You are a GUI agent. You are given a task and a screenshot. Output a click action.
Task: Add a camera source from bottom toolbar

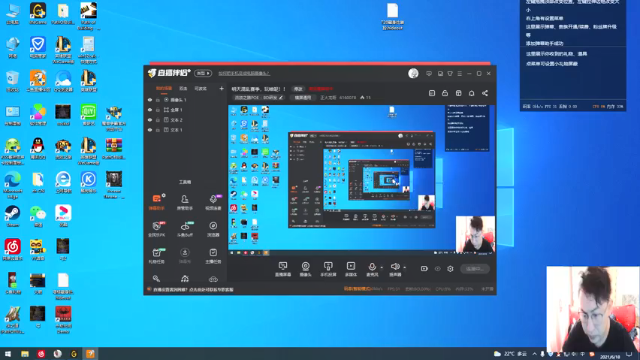tap(305, 269)
